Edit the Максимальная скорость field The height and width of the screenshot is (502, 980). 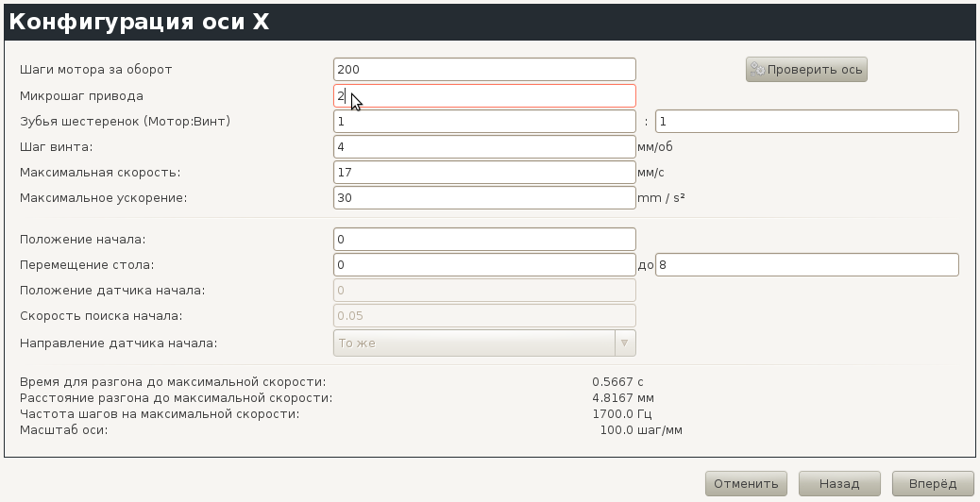[x=484, y=173]
